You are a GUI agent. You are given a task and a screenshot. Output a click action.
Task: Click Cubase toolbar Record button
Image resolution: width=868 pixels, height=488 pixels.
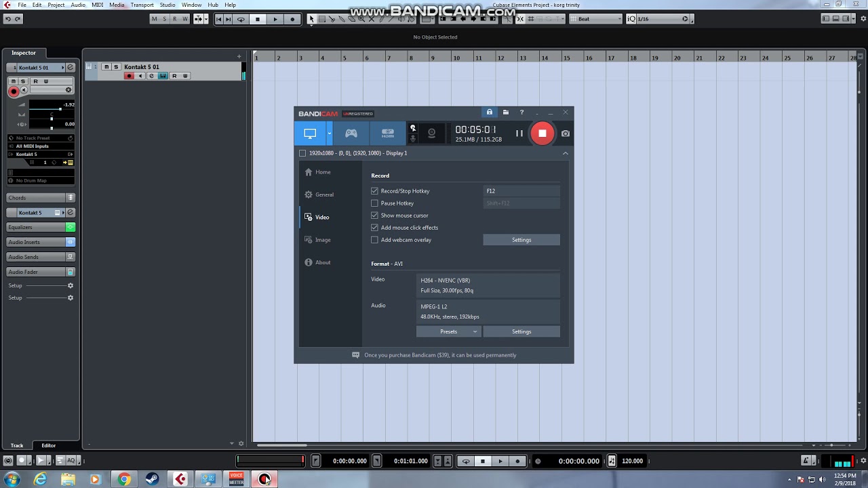[x=292, y=19]
